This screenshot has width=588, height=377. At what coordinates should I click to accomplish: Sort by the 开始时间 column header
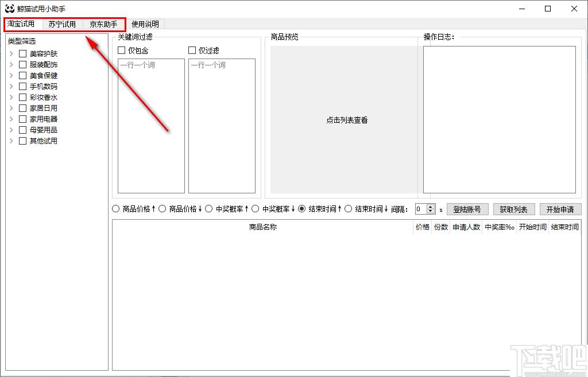pos(532,227)
